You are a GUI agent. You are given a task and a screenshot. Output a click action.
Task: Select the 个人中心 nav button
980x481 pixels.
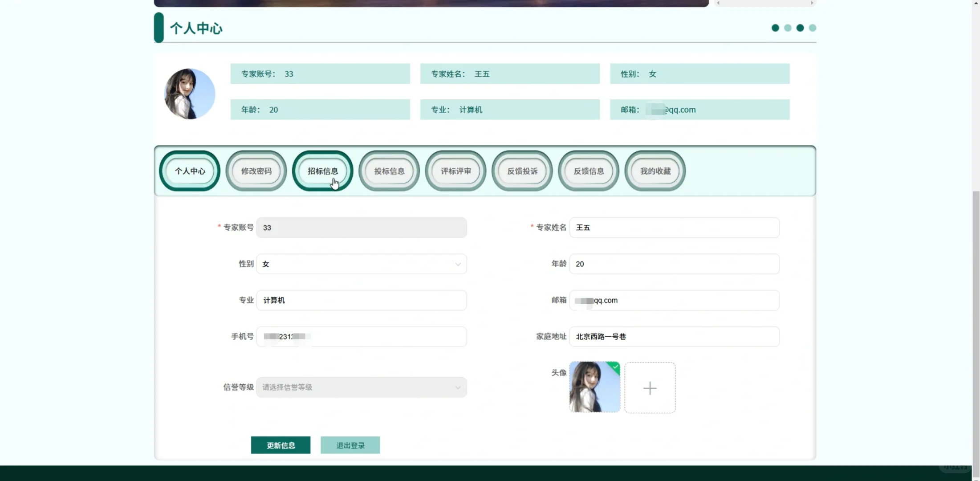(189, 171)
